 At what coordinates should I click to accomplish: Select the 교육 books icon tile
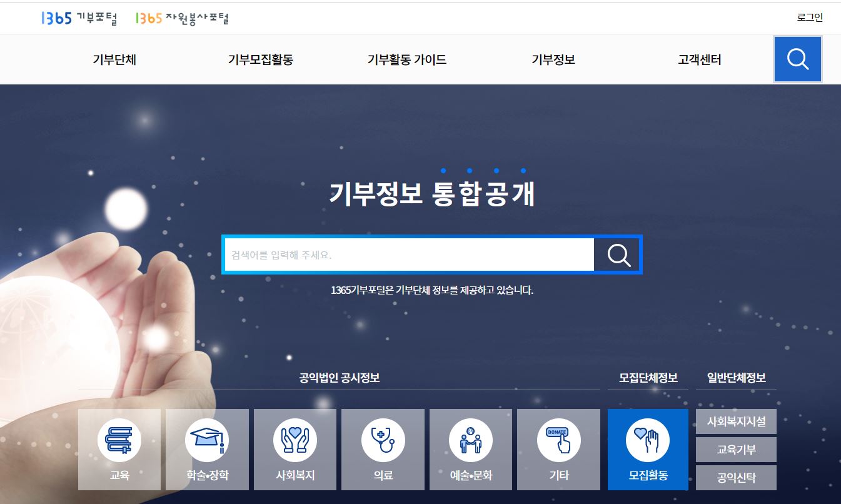click(x=119, y=450)
